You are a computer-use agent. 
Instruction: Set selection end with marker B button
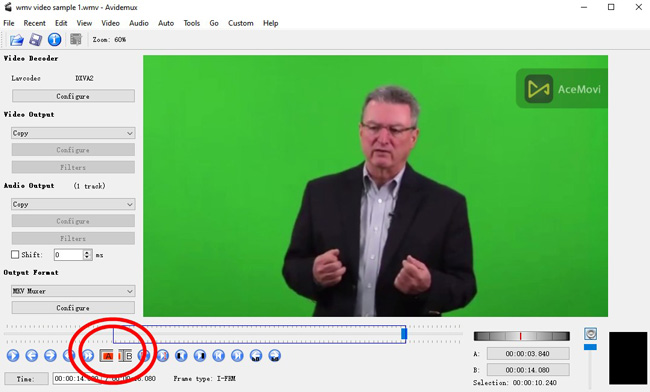coord(125,356)
